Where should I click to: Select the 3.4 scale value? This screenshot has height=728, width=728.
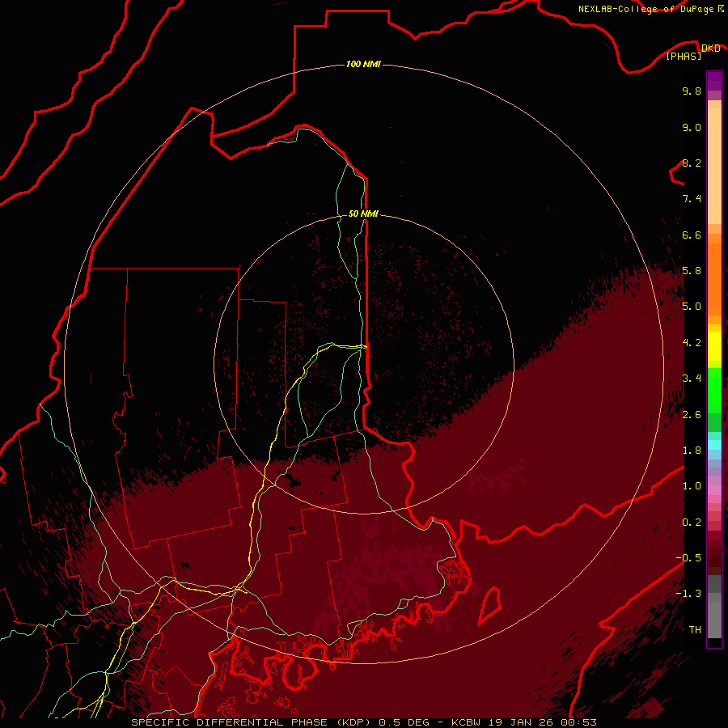[692, 379]
